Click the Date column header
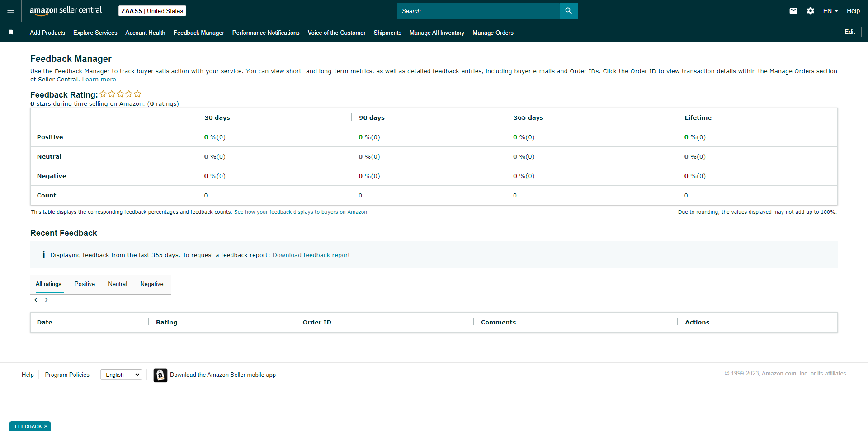 (x=44, y=322)
